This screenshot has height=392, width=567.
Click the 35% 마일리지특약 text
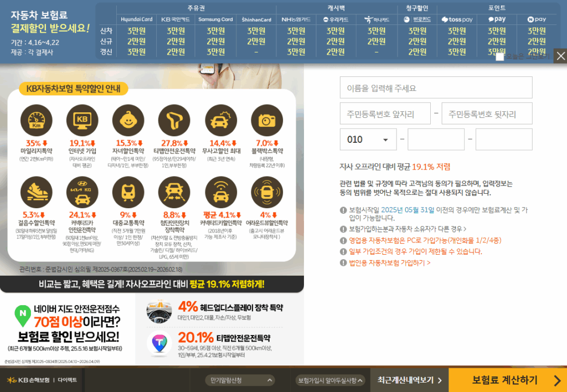[36, 147]
